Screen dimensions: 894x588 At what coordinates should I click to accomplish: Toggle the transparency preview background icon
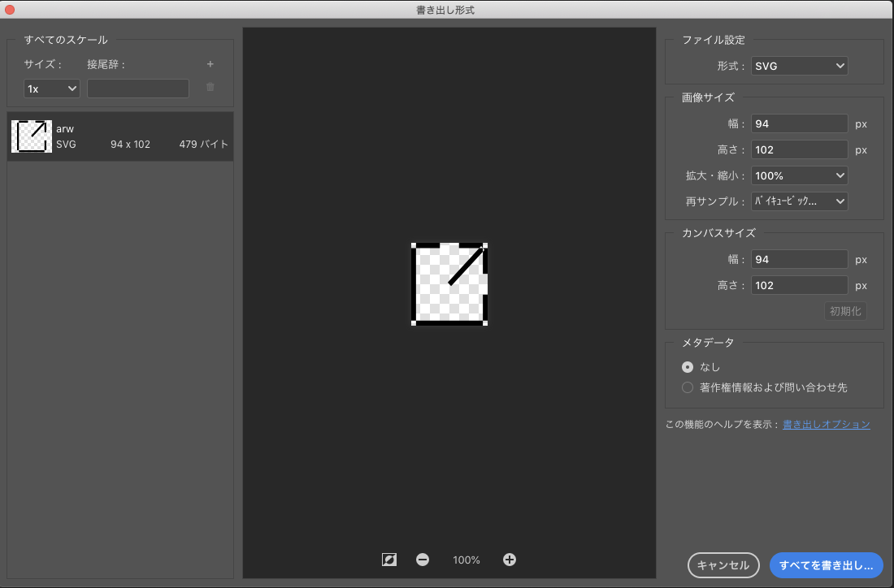pos(388,560)
